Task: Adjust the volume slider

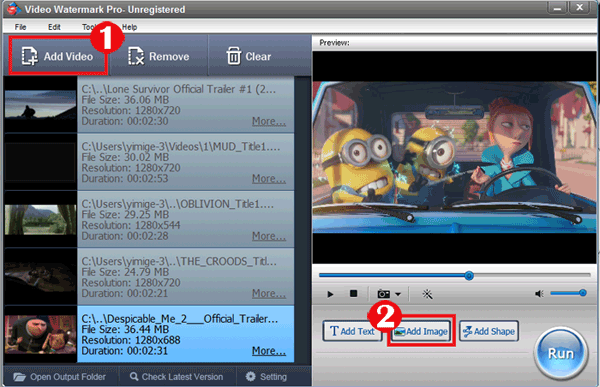Action: click(x=568, y=293)
